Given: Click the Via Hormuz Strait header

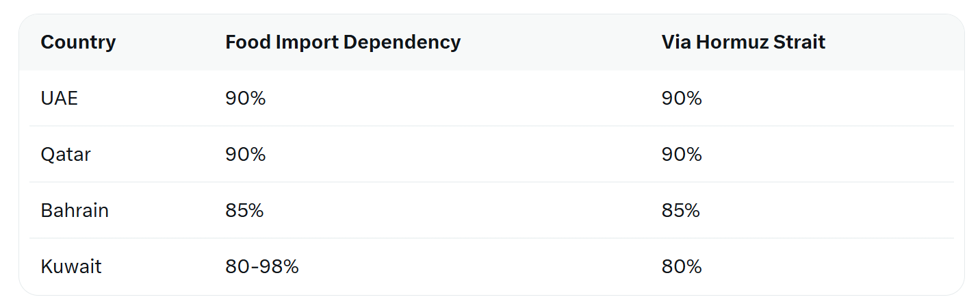Looking at the screenshot, I should 743,42.
